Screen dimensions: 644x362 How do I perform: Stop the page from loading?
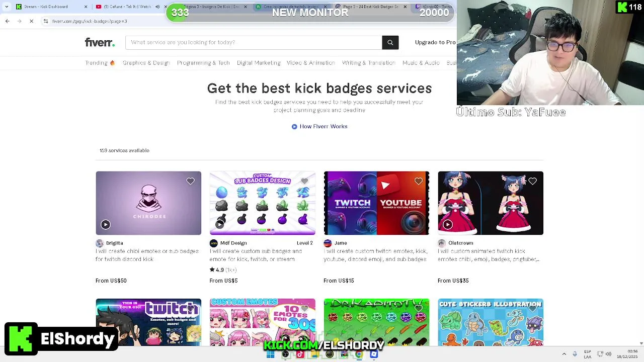pyautogui.click(x=31, y=21)
